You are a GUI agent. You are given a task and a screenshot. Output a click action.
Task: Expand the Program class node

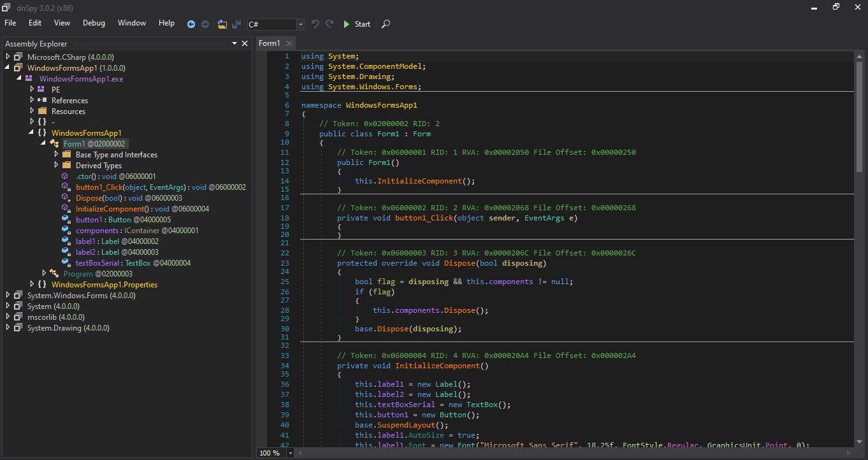coord(44,274)
